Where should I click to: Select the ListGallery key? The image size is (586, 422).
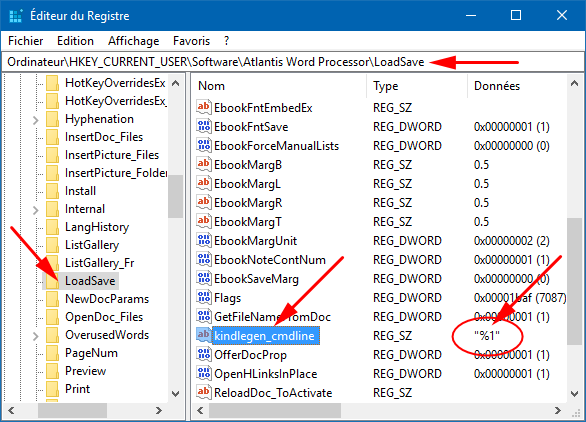pyautogui.click(x=92, y=245)
